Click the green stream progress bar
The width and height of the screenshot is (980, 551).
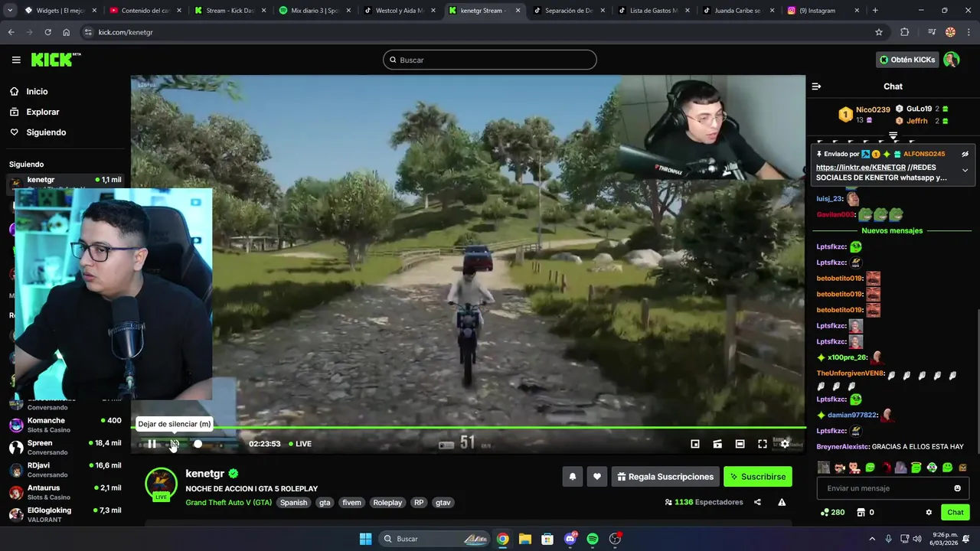468,428
